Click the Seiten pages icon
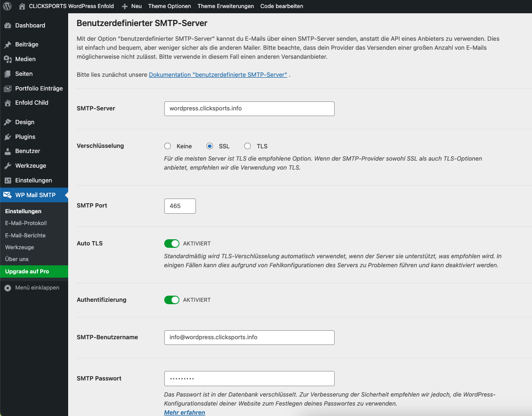The image size is (532, 416). [8, 74]
